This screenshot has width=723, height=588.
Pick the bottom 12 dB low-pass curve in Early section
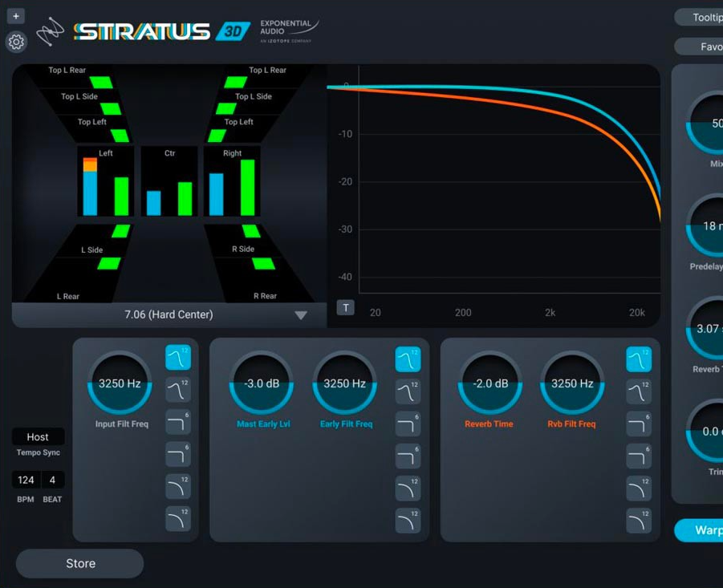pyautogui.click(x=408, y=521)
